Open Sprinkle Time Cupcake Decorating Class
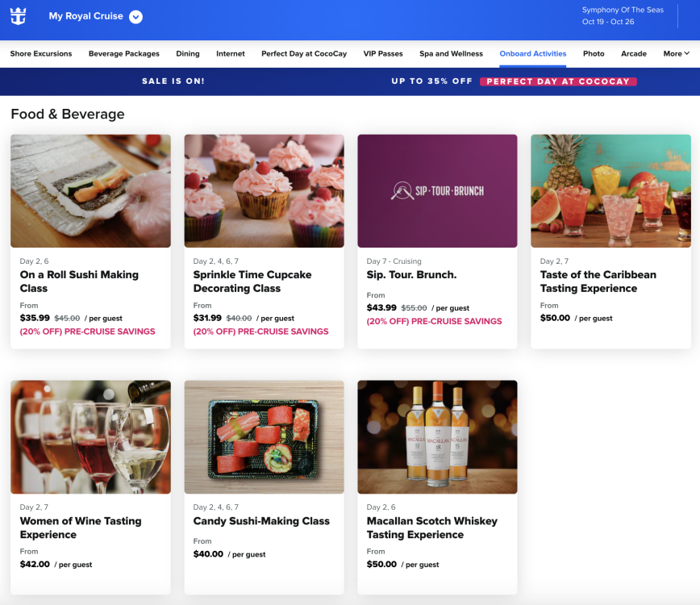 [x=252, y=282]
